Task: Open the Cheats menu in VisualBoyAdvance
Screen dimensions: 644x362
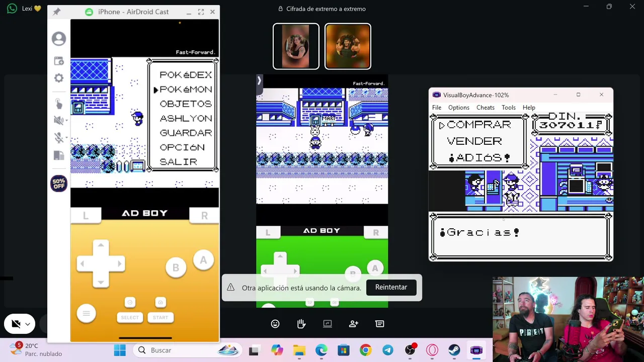Action: (x=486, y=108)
